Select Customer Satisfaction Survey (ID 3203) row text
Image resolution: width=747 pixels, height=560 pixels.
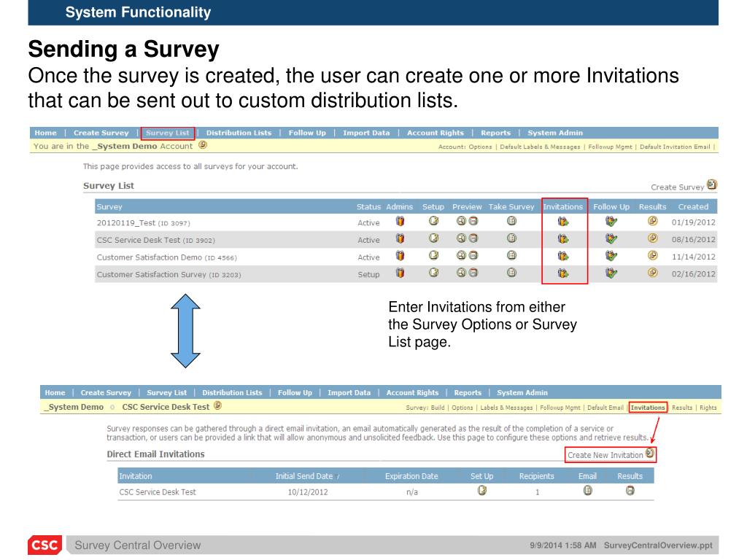169,275
